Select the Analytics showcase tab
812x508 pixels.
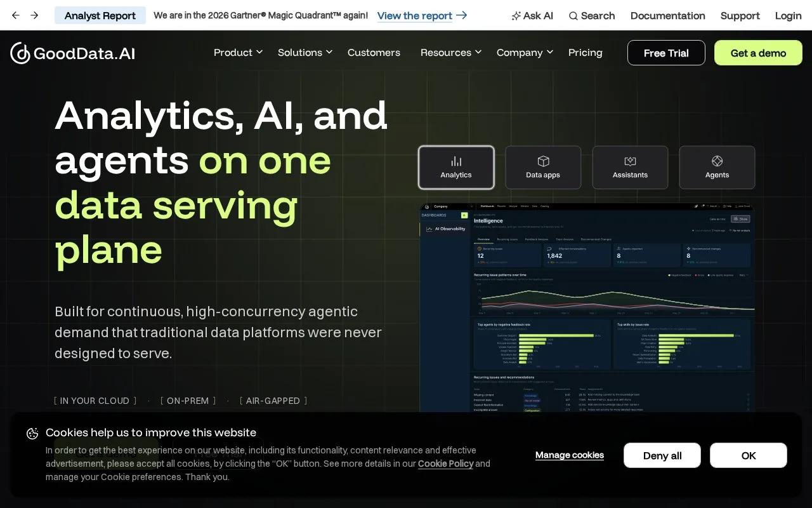coord(456,168)
